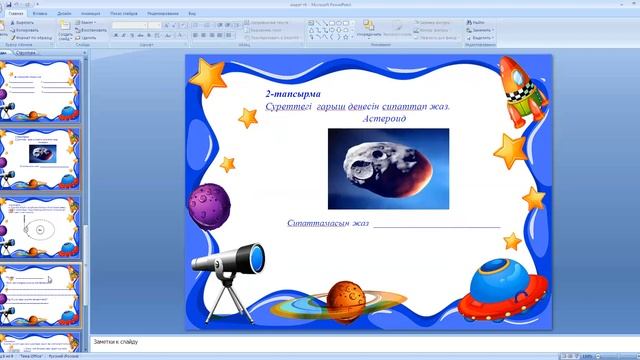640x360 pixels.
Task: Click slide thumbnail pane vertical scrollbar
Action: click(x=86, y=204)
